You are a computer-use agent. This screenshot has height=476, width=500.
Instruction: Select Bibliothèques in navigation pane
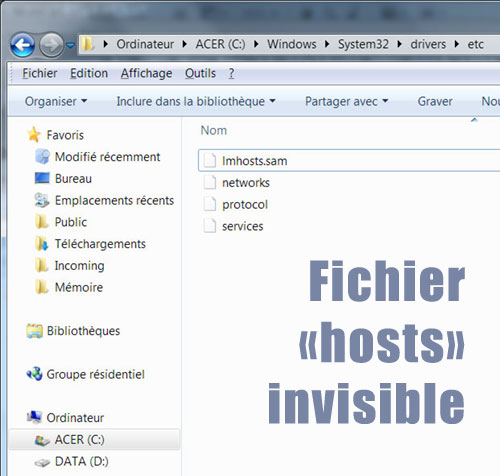tap(83, 331)
